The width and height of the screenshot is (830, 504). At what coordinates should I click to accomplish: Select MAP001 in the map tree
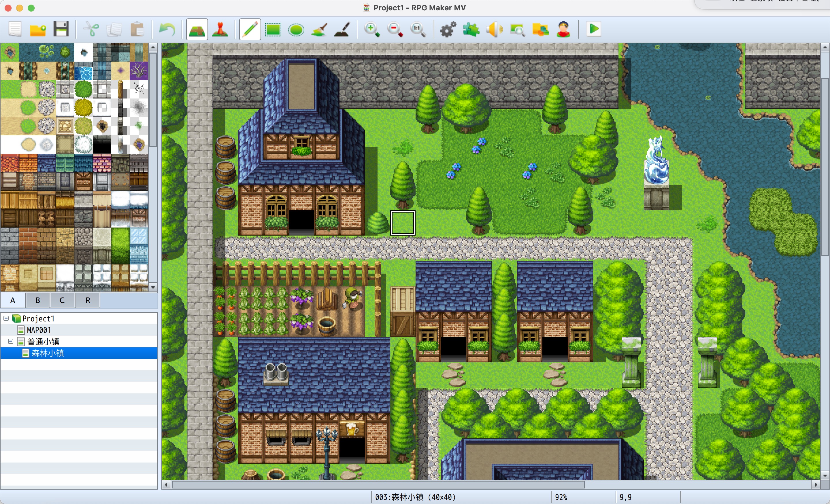[x=39, y=330]
